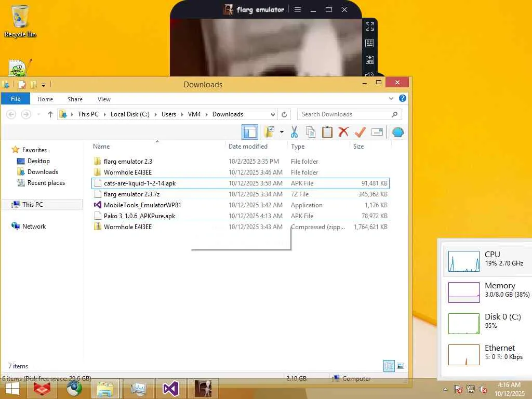Image resolution: width=532 pixels, height=399 pixels.
Task: Click the red X Delete toolbar icon
Action: [x=343, y=131]
